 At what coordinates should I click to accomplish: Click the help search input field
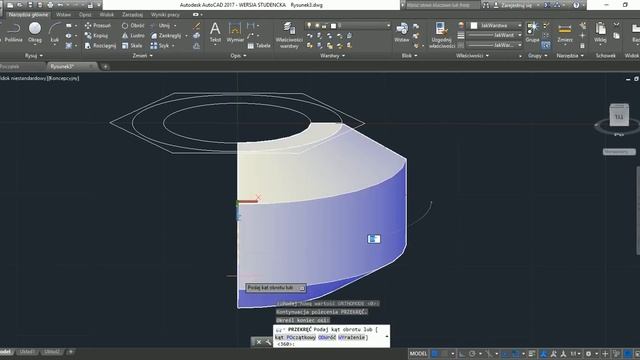coord(443,5)
